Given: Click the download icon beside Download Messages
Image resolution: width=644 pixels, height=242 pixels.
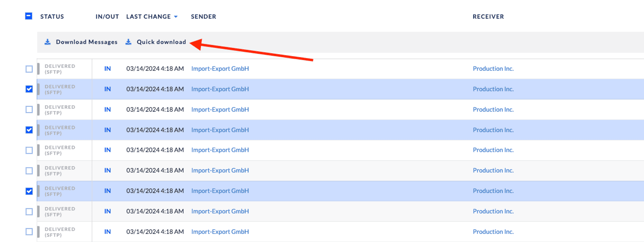Looking at the screenshot, I should [x=48, y=42].
